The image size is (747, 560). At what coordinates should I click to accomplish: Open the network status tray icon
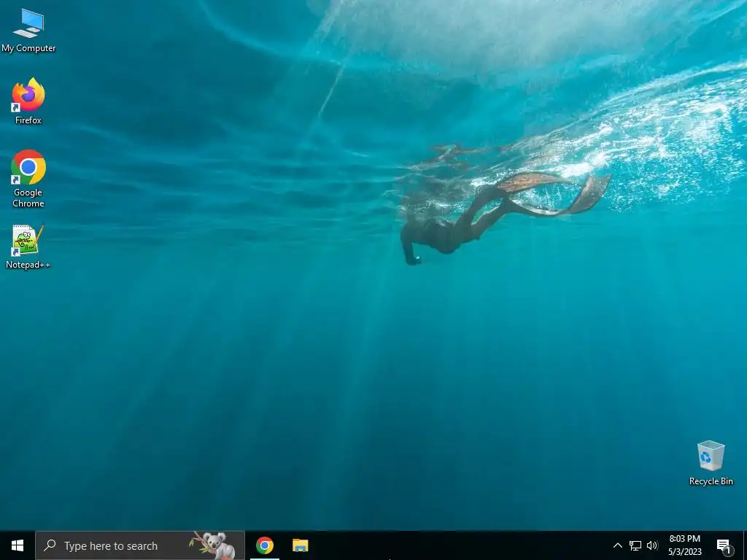(635, 545)
